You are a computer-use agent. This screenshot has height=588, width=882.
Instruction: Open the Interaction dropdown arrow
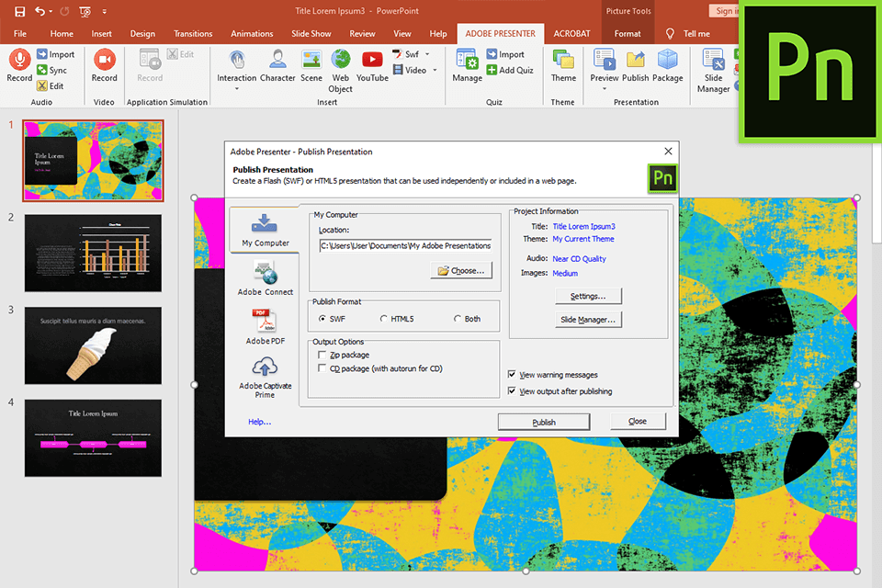click(x=237, y=89)
